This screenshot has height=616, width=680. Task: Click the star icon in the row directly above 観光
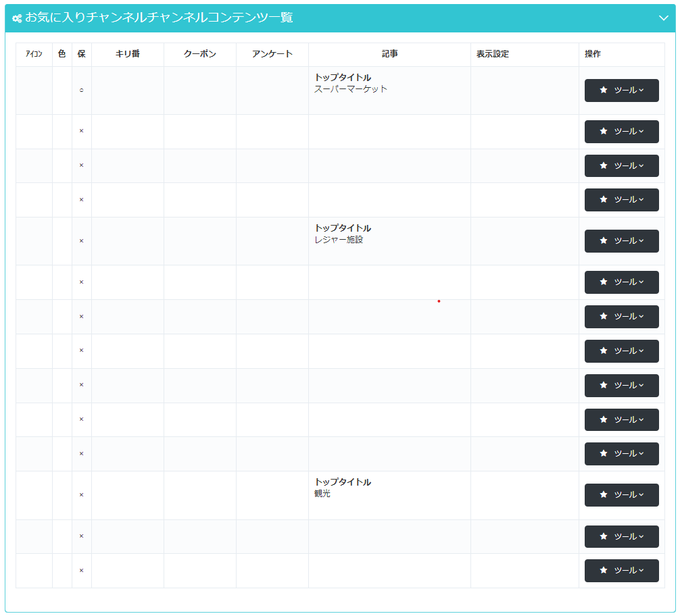click(x=604, y=453)
